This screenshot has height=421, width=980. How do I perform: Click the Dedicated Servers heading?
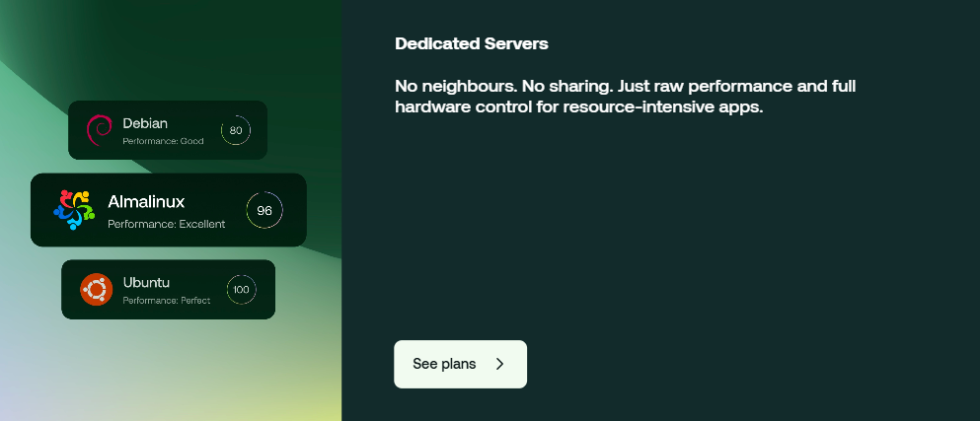click(x=471, y=44)
